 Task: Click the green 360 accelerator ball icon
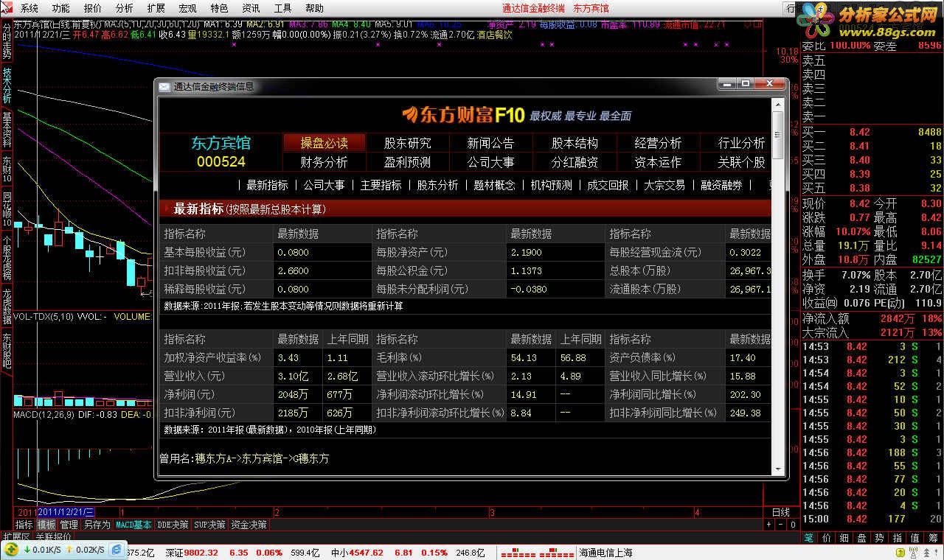[10, 550]
